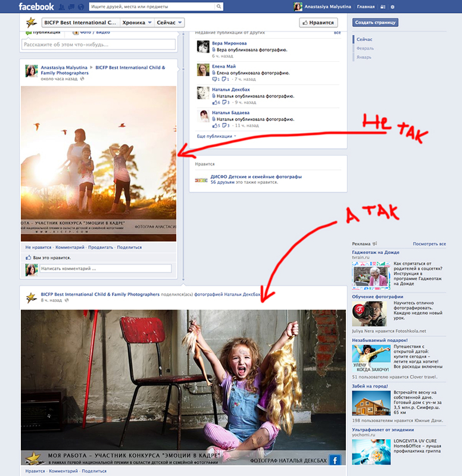The image size is (462, 476).
Task: Go to Главная in top bar
Action: coord(366,7)
